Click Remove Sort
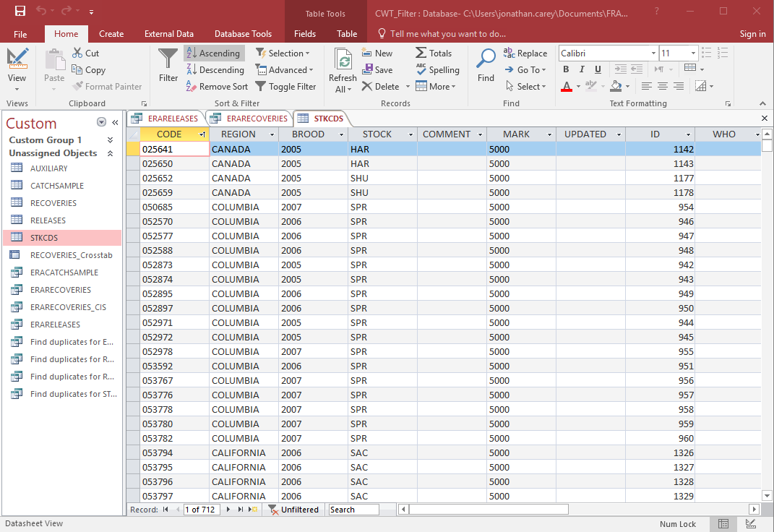774x532 pixels. tap(217, 86)
